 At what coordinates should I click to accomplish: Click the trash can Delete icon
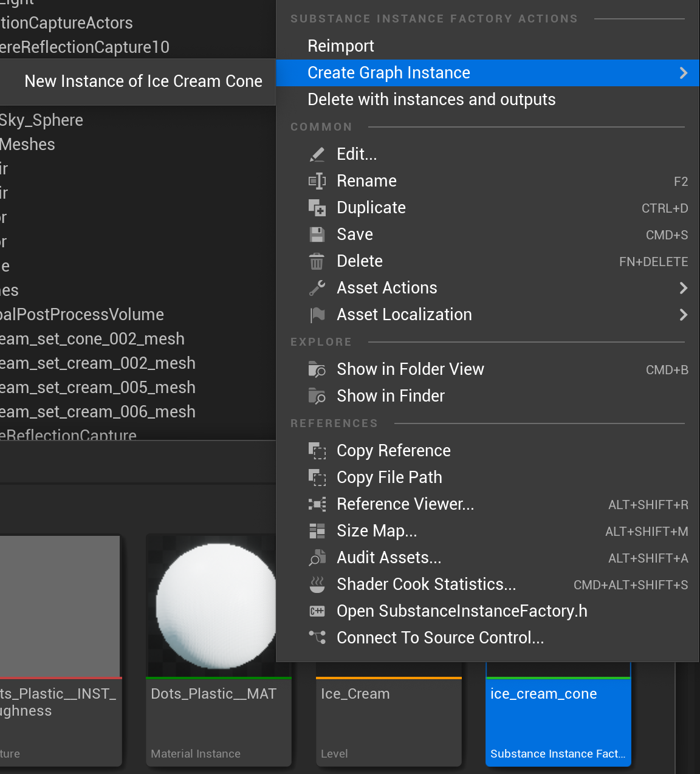point(317,261)
